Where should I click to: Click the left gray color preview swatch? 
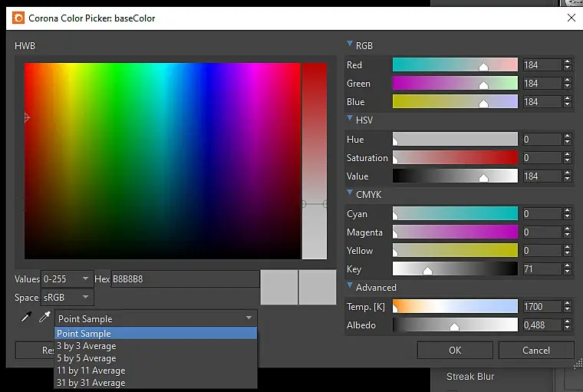279,288
